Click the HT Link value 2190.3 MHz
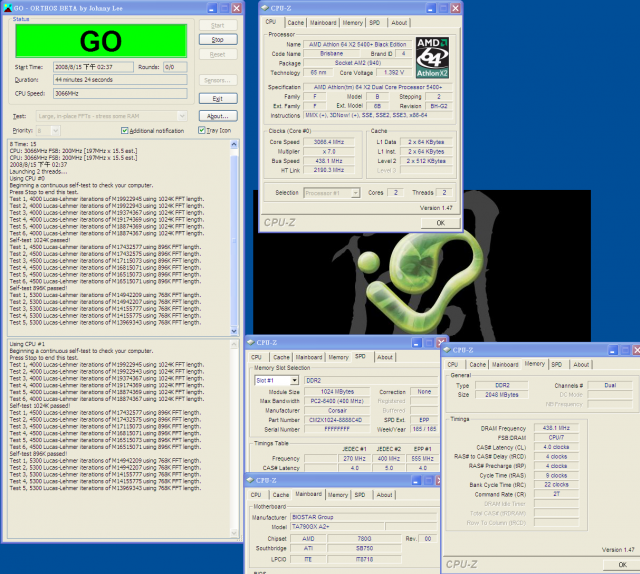Screen dimensions: 640x574 329,170
